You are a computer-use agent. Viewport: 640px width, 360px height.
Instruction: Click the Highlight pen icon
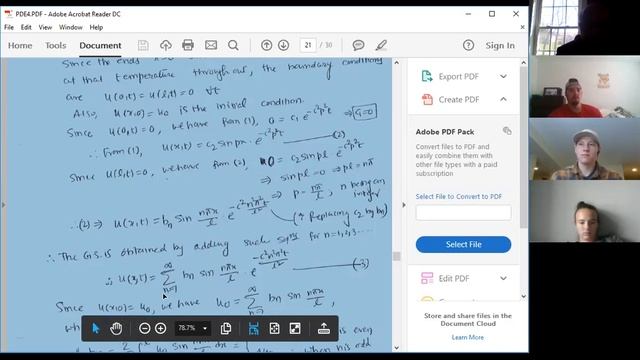381,45
